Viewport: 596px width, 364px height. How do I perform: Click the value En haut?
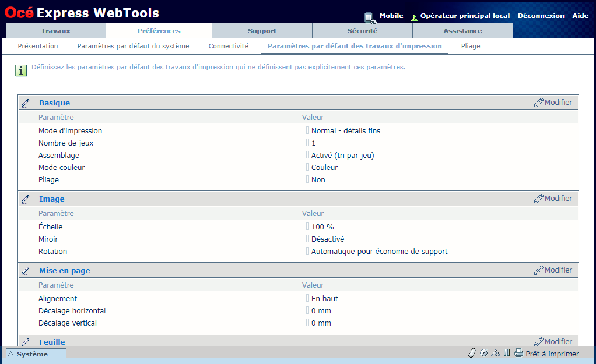pos(325,298)
